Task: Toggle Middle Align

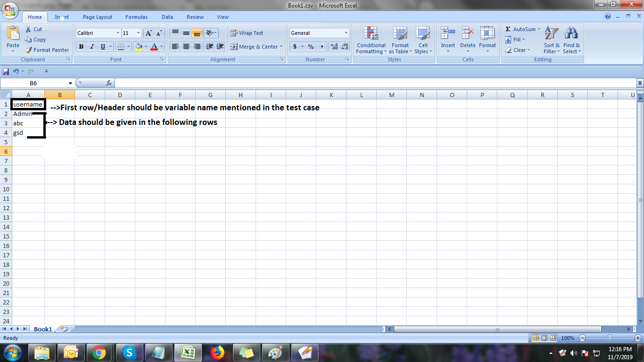Action: pos(186,33)
